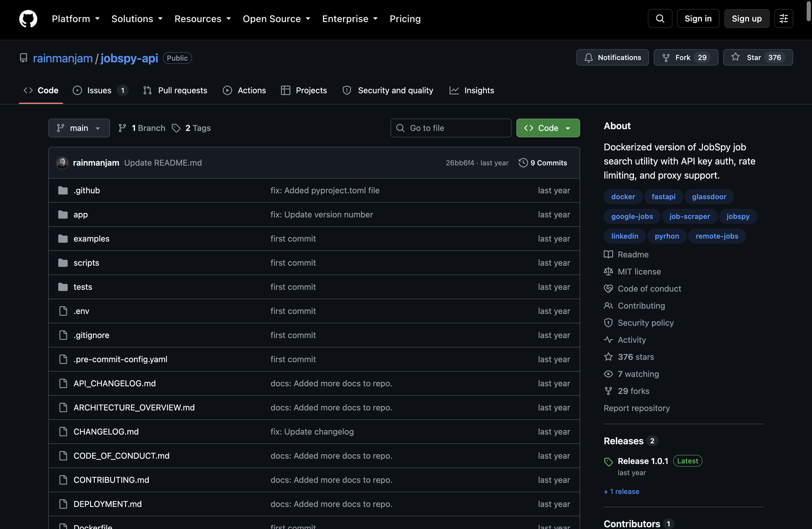The height and width of the screenshot is (529, 812).
Task: Click the Go to file search field
Action: pyautogui.click(x=451, y=128)
